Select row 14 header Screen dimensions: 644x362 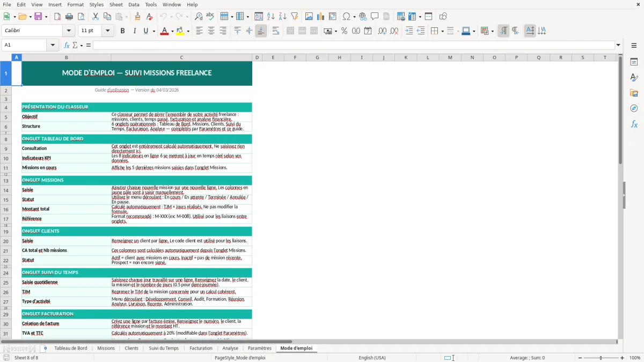(x=6, y=190)
